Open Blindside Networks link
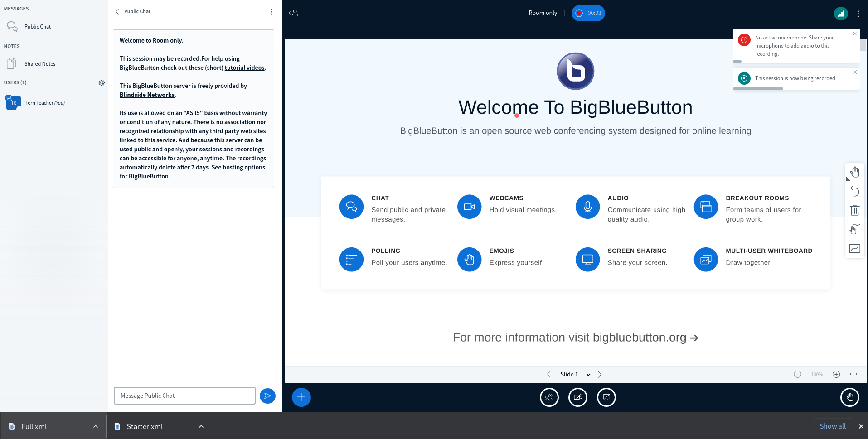The width and height of the screenshot is (868, 439). pyautogui.click(x=147, y=95)
